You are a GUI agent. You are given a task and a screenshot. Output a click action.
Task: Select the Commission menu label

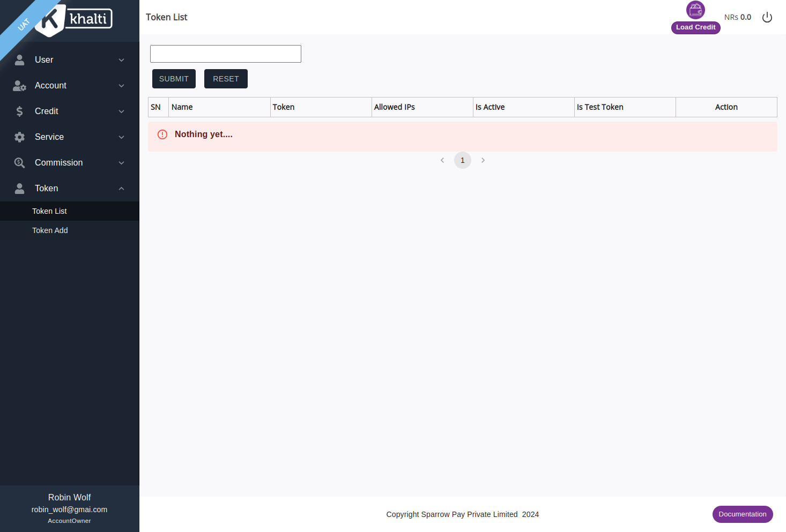(x=58, y=163)
